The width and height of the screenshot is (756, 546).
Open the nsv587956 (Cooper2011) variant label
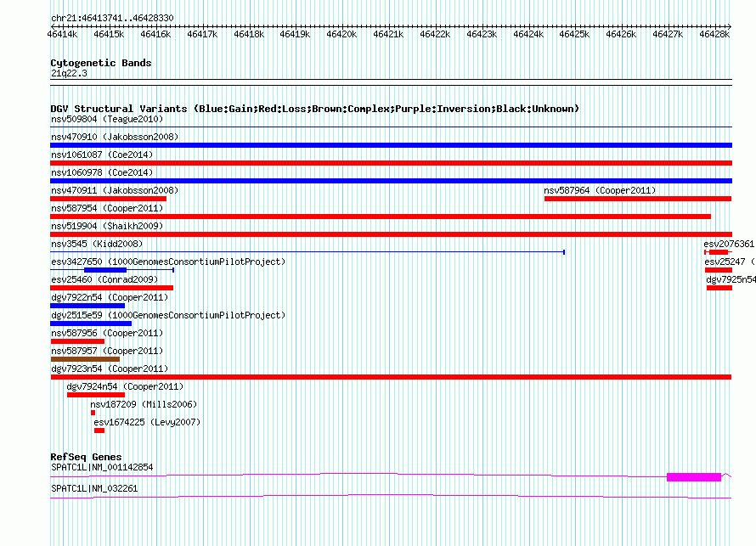(x=107, y=333)
